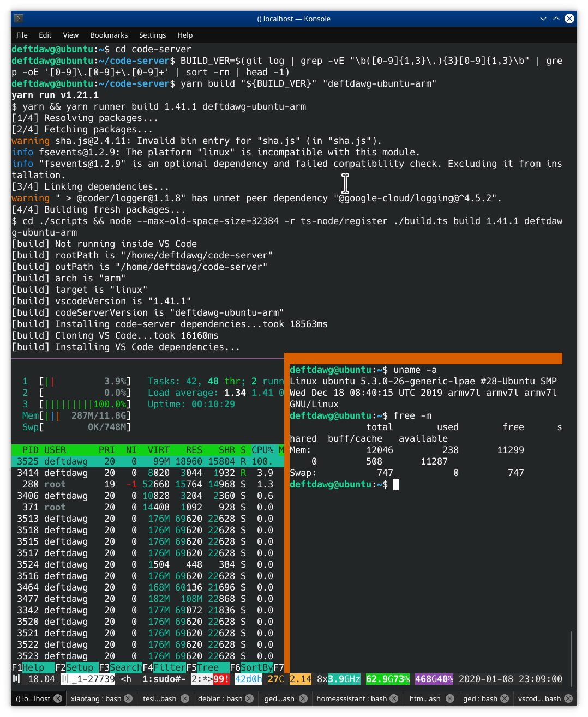
Task: Select htop process row PID 3342
Action: pyautogui.click(x=148, y=610)
